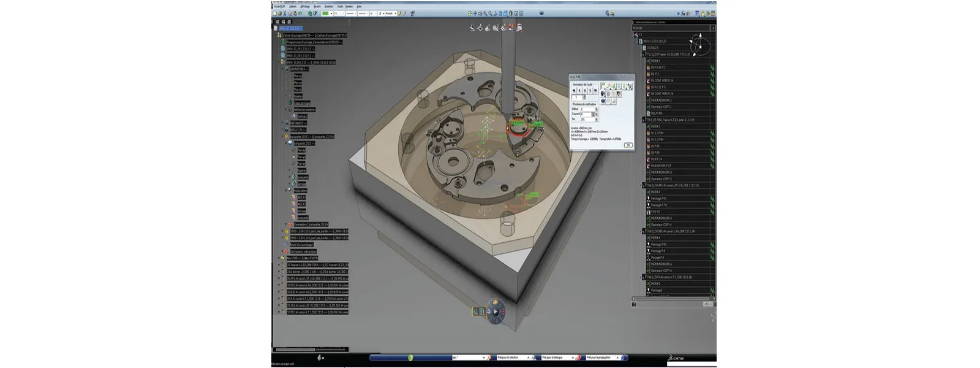This screenshot has width=980, height=368.
Task: Select H3.8 RAYON P.17 activity
Action: pyautogui.click(x=660, y=166)
